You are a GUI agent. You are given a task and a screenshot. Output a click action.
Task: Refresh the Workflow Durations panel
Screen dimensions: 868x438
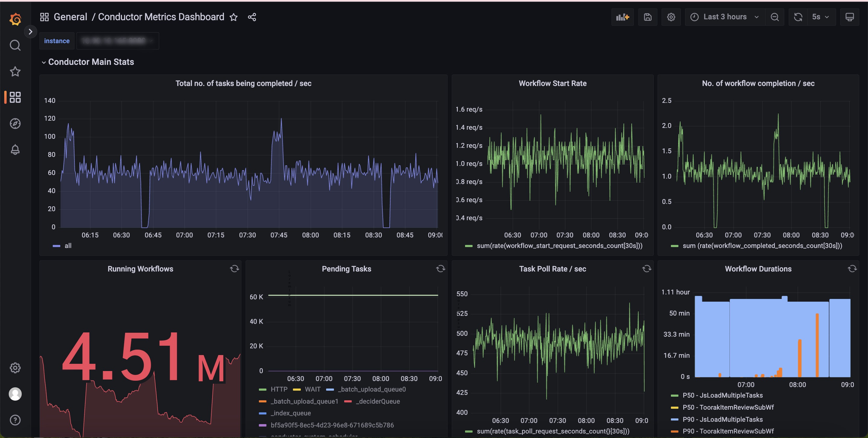pyautogui.click(x=853, y=268)
